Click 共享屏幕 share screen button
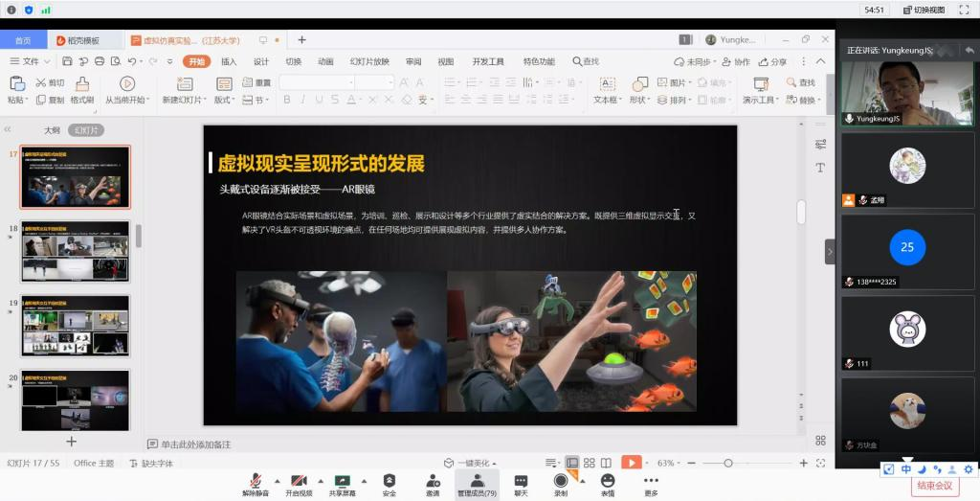Image resolution: width=980 pixels, height=501 pixels. (342, 485)
